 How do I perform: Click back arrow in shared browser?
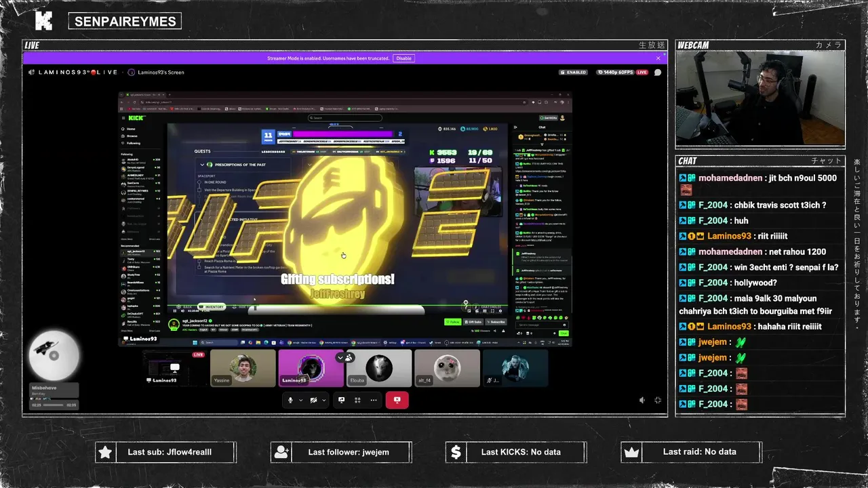123,102
